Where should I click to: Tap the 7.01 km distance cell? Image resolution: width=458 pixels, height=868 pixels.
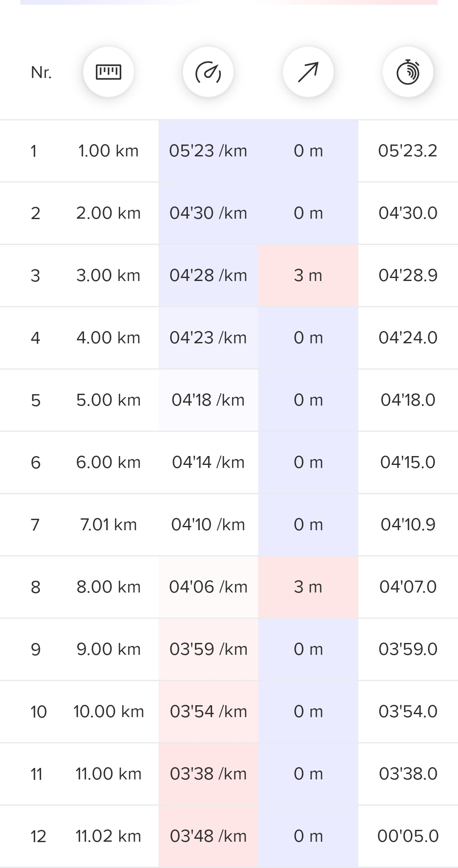109,525
